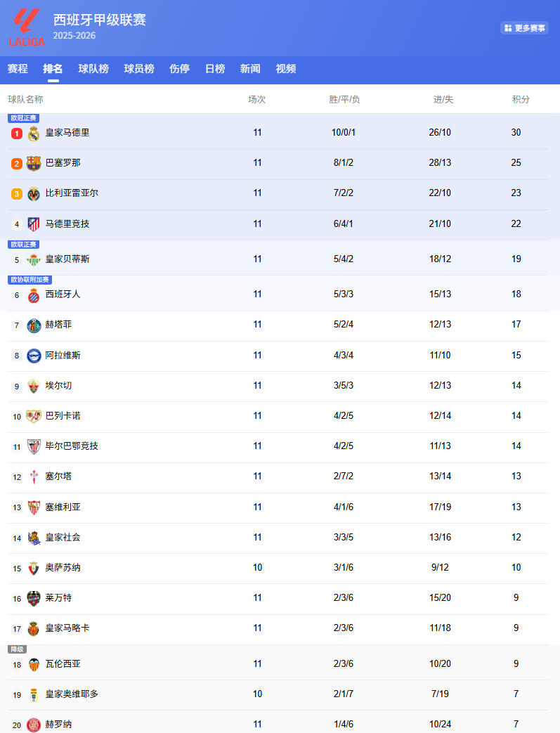Screen dimensions: 560x733
Task: Open the 伤停 injuries tab
Action: 179,69
